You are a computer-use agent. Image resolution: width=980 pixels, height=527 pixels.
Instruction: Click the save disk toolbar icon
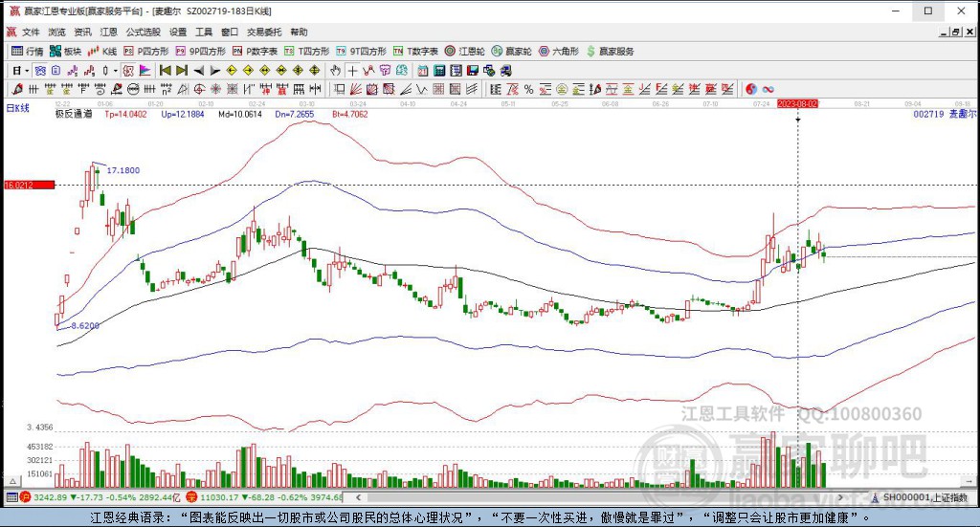(x=473, y=71)
